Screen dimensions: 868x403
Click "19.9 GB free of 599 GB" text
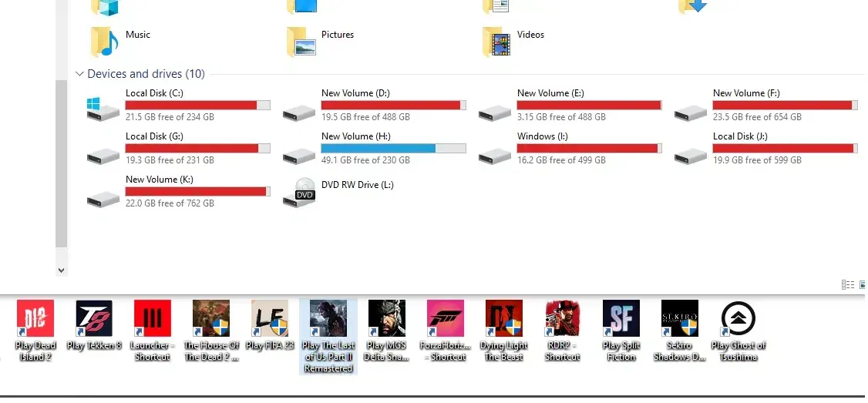click(x=757, y=160)
